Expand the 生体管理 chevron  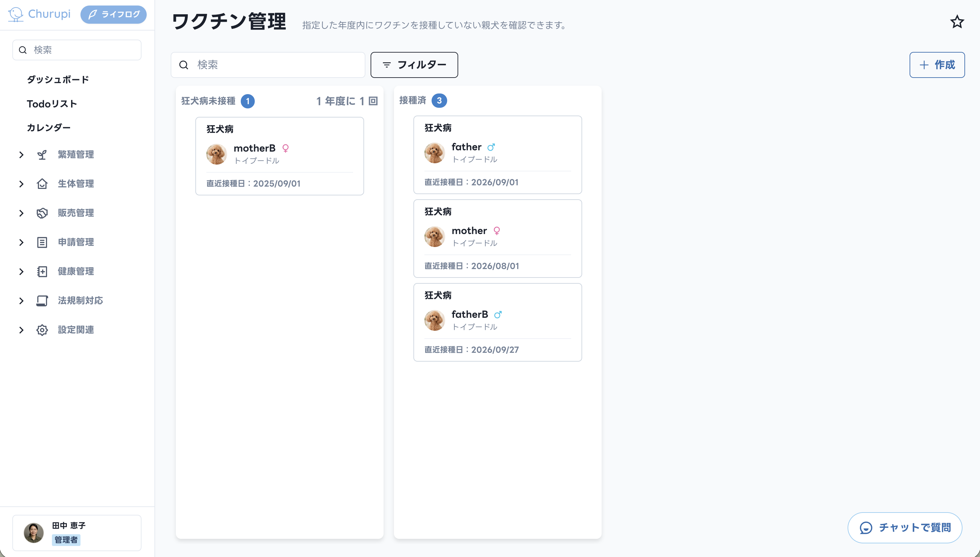tap(21, 184)
